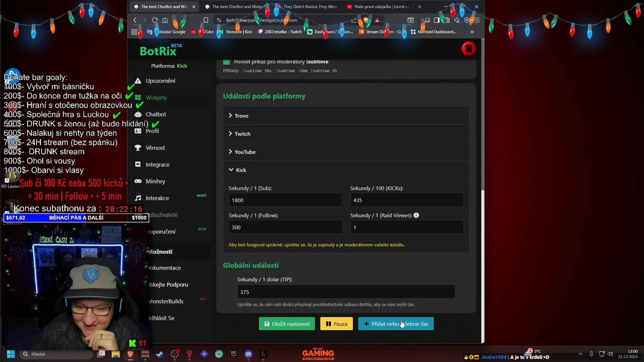Click the Integrace chat icon

point(138,164)
